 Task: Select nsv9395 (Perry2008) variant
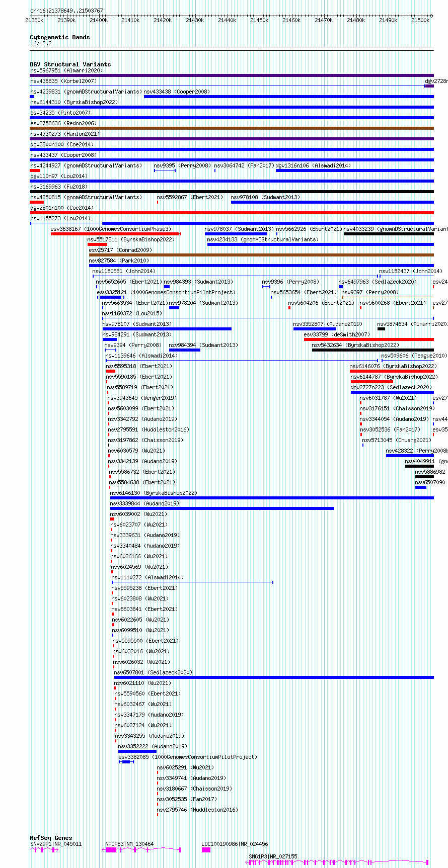(182, 165)
